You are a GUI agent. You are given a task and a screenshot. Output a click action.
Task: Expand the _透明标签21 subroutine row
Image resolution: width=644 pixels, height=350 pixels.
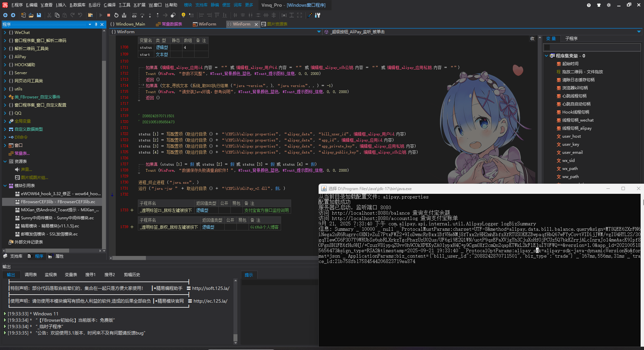click(x=132, y=210)
